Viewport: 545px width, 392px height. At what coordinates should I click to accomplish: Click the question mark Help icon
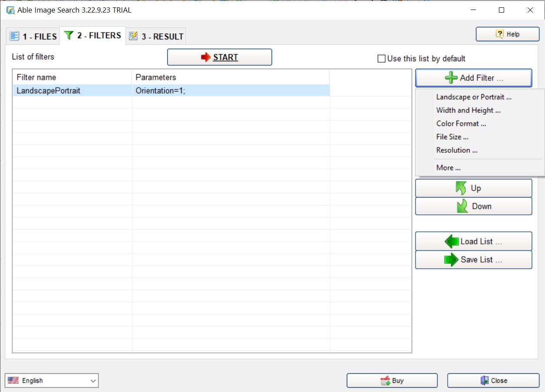[500, 34]
